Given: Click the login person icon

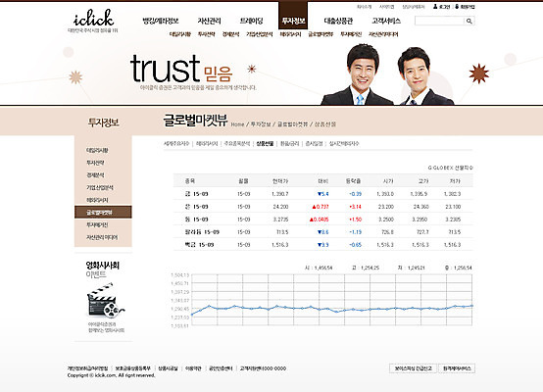Looking at the screenshot, I should click(435, 6).
